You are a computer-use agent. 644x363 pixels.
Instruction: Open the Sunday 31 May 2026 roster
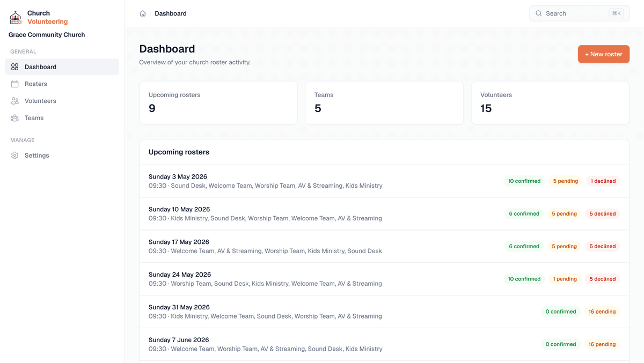tap(384, 312)
